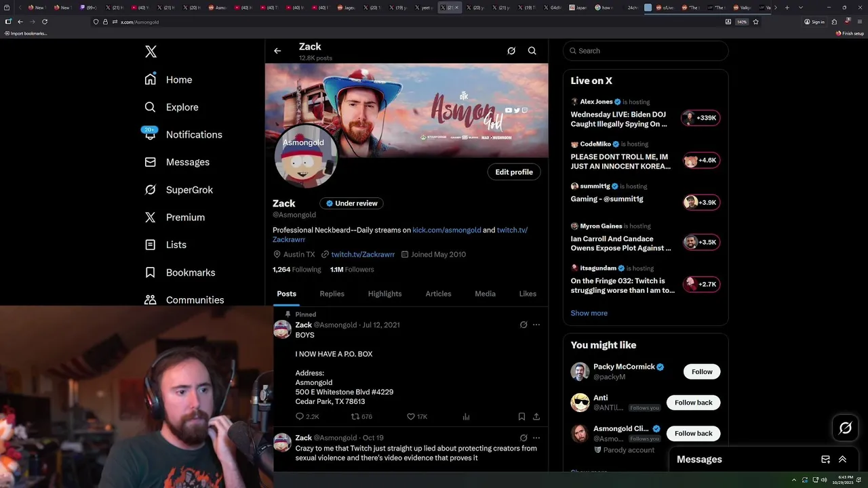Open the browser application menu
Viewport: 868px width, 488px height.
(x=859, y=22)
